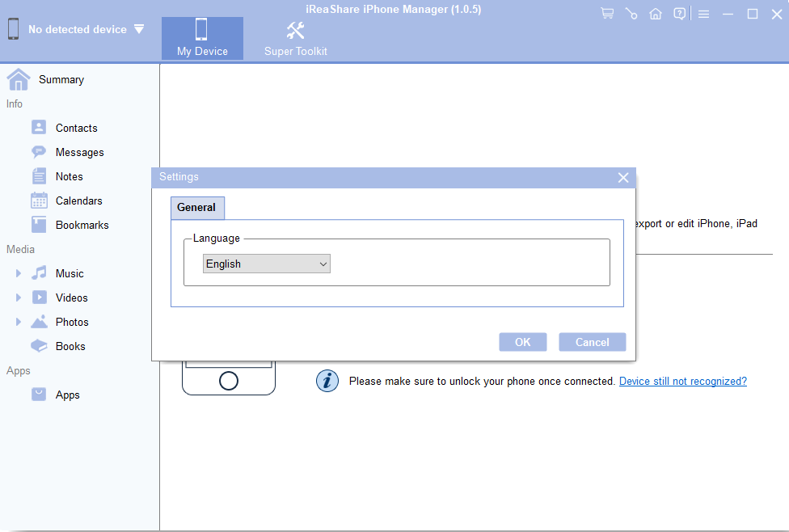Click the Photos mountain icon
789x532 pixels.
39,322
